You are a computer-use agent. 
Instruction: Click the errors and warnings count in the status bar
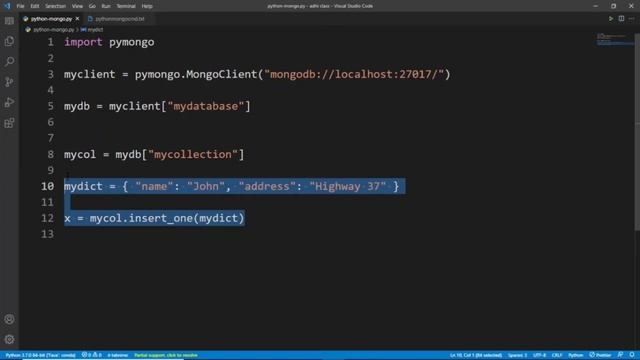click(x=91, y=355)
